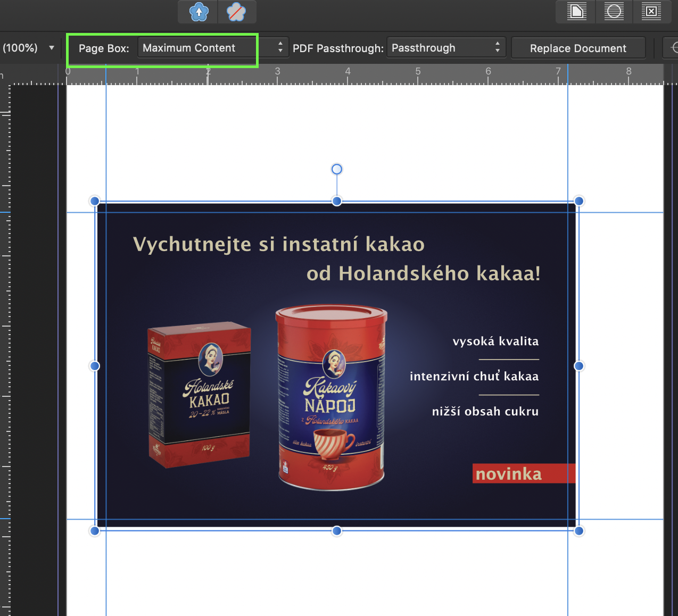Click the flower icon with red slash
The image size is (678, 616).
(237, 11)
